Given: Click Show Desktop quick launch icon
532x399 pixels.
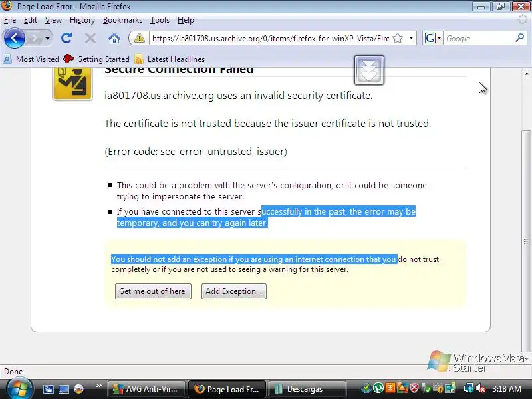Looking at the screenshot, I should 63,389.
